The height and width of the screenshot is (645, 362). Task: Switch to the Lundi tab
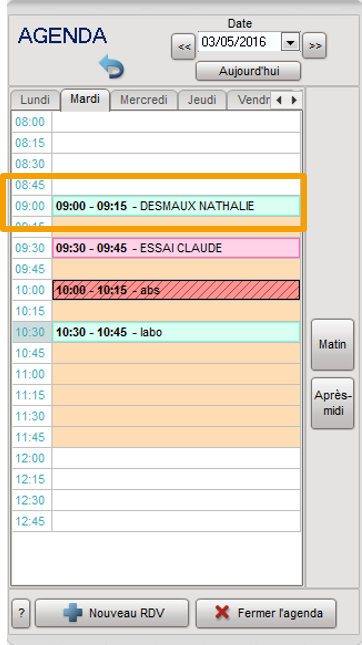pyautogui.click(x=35, y=100)
